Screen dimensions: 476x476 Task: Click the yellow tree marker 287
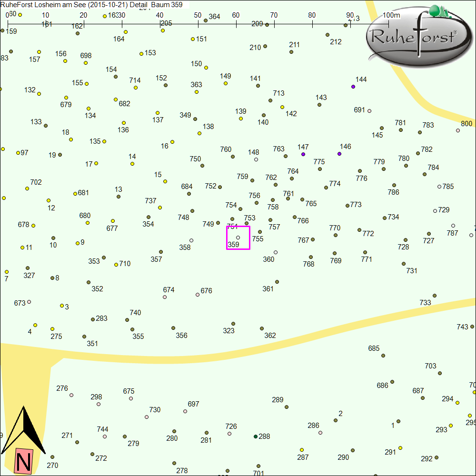[x=302, y=450]
